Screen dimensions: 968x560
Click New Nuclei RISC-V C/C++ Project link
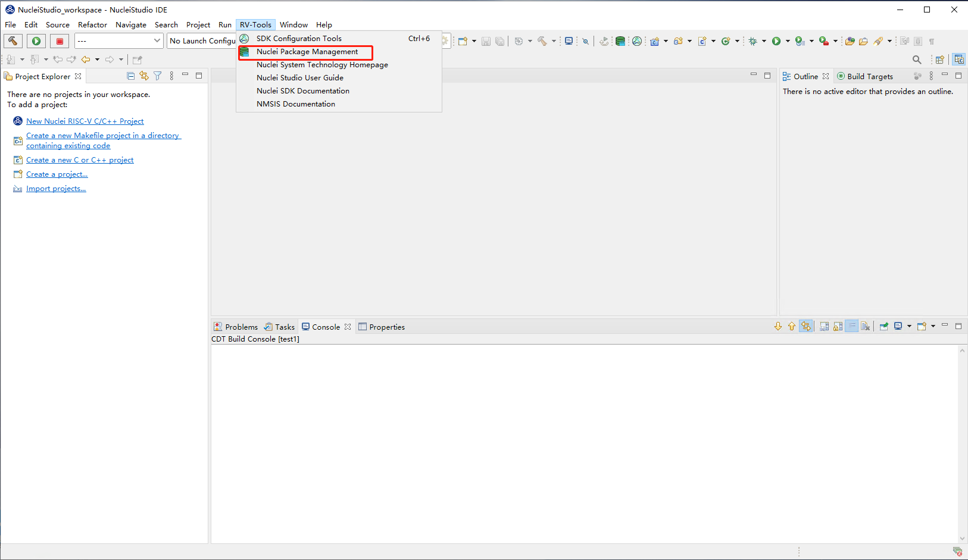pos(85,121)
